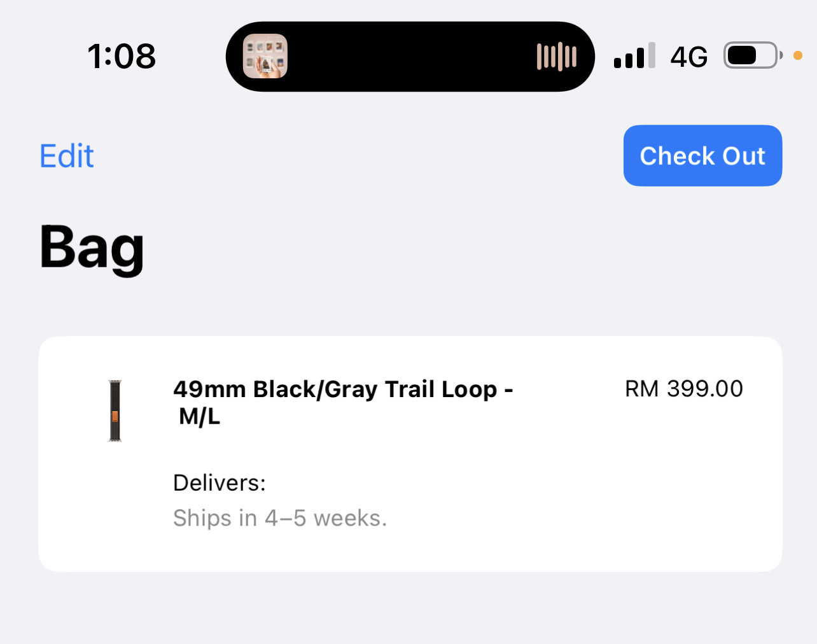The image size is (817, 644).
Task: Tap the 4G network indicator
Action: point(689,57)
